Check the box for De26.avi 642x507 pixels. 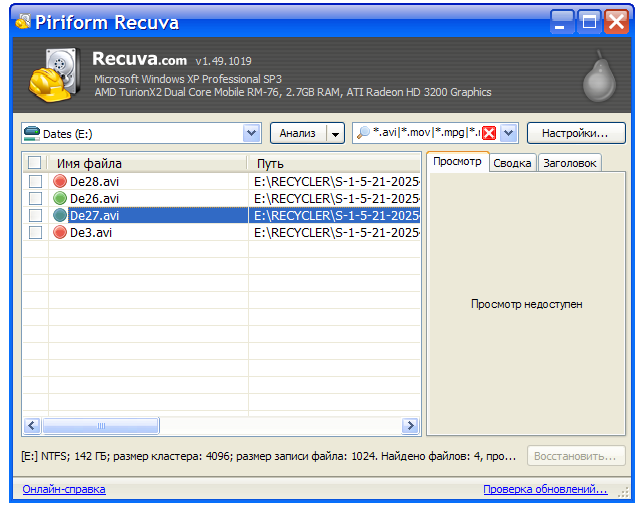point(35,198)
